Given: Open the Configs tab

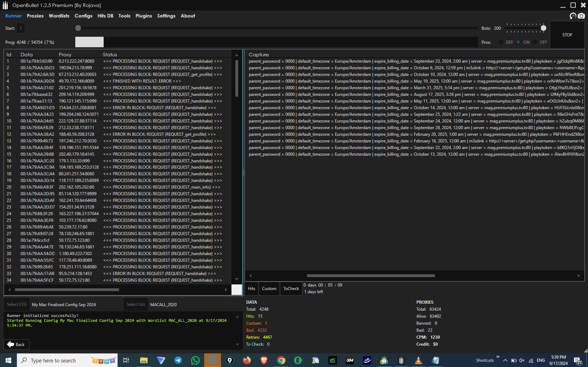Looking at the screenshot, I should (x=83, y=16).
